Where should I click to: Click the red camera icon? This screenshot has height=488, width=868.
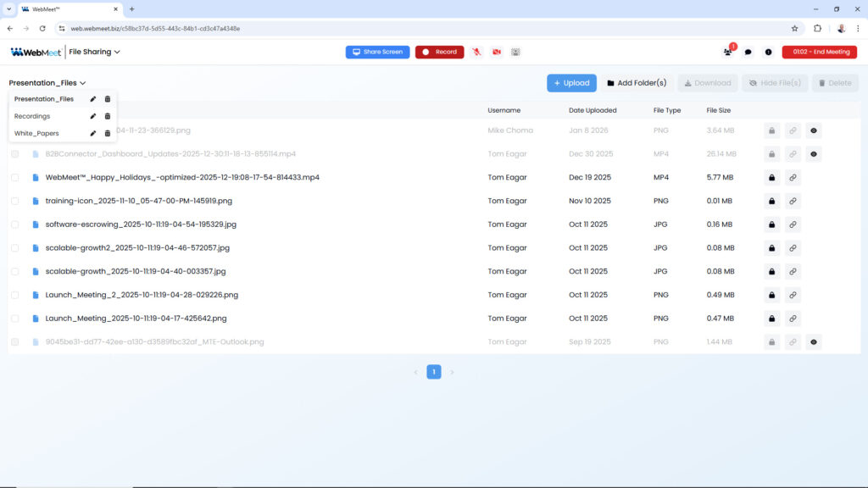click(497, 52)
